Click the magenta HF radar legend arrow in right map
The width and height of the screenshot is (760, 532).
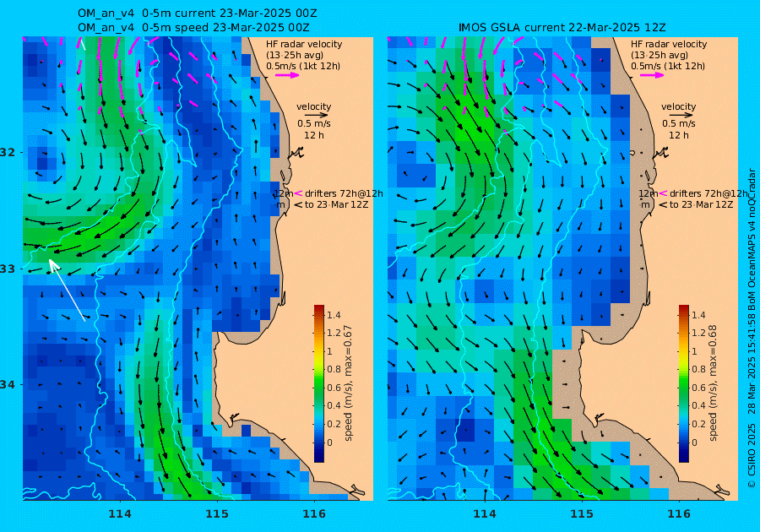click(x=652, y=75)
